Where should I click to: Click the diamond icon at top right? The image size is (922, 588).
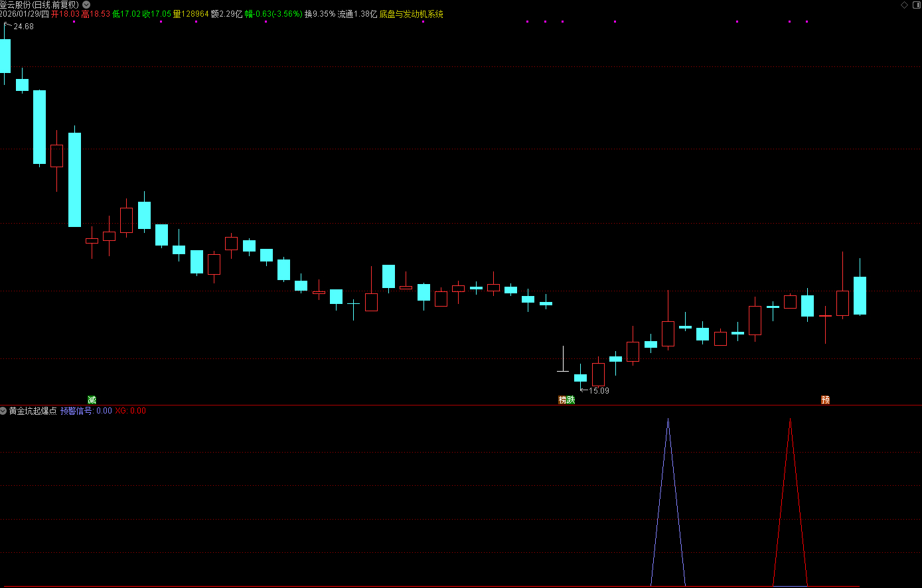(903, 5)
